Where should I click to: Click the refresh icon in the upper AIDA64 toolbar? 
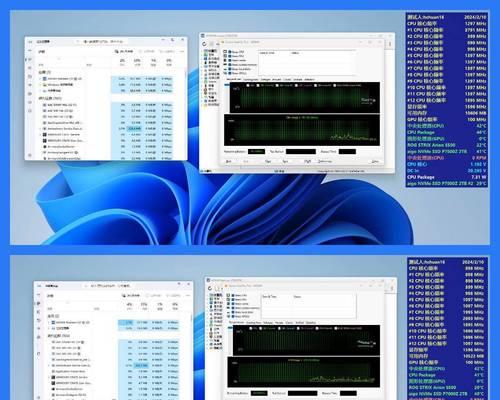click(x=204, y=44)
